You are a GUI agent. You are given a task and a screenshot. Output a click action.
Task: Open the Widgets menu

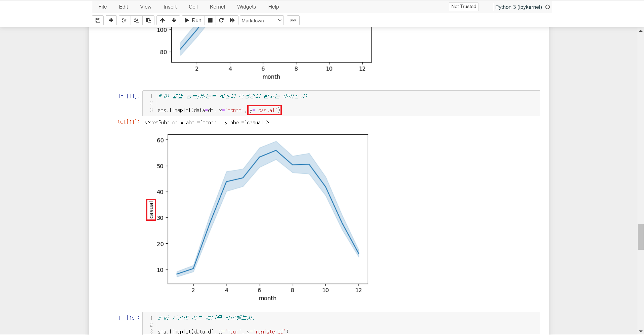[246, 7]
